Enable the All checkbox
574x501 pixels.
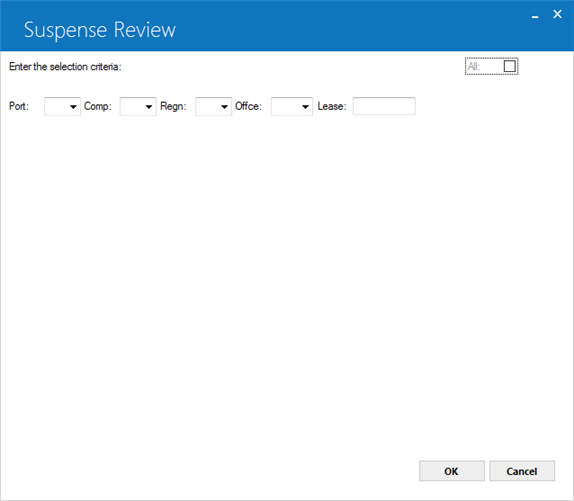coord(510,66)
